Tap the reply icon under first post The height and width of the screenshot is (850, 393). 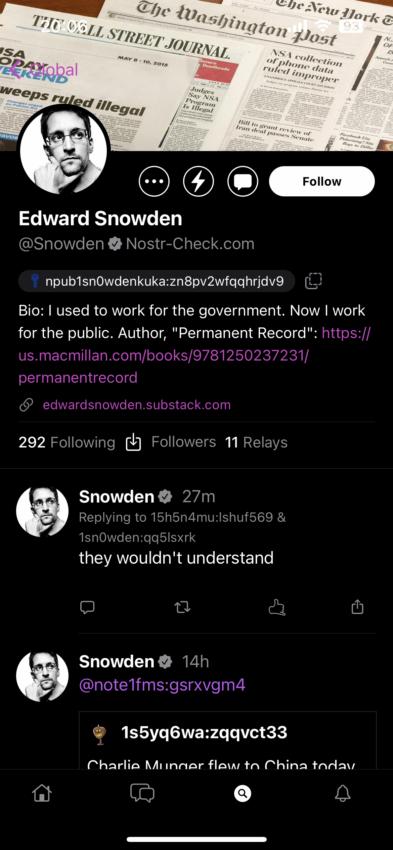coord(87,608)
